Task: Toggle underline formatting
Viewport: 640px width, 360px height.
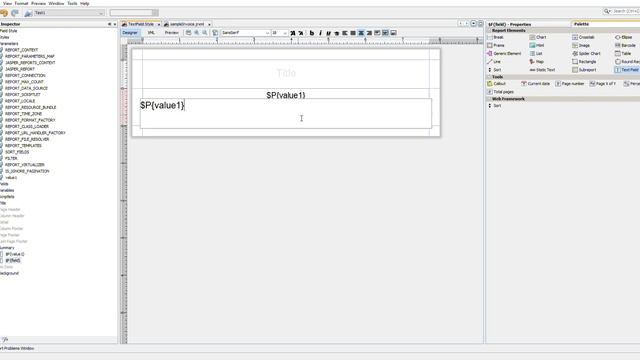Action: (x=328, y=33)
